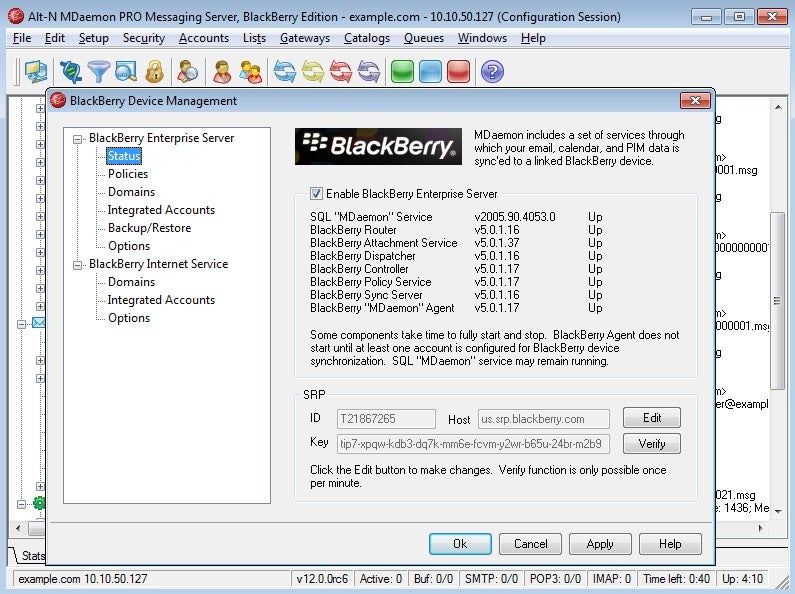Select Domains under BlackBerry Enterprise Server
Image resolution: width=795 pixels, height=594 pixels.
point(131,192)
